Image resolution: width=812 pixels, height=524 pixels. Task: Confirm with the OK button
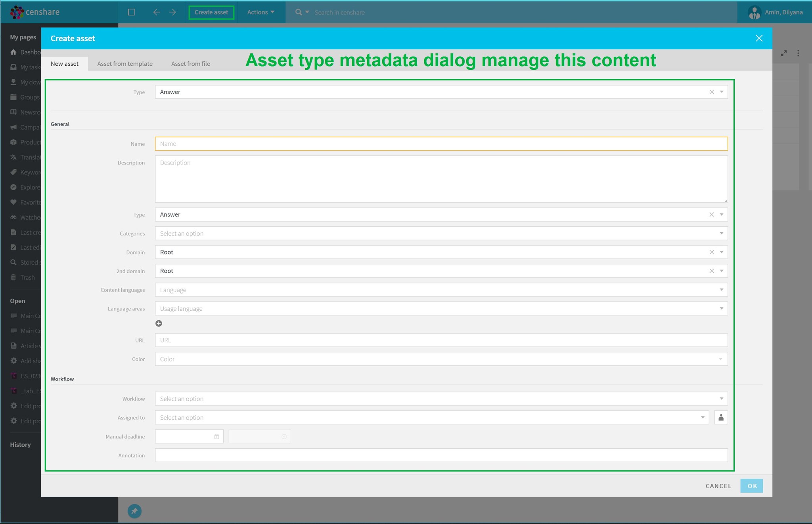click(x=752, y=486)
